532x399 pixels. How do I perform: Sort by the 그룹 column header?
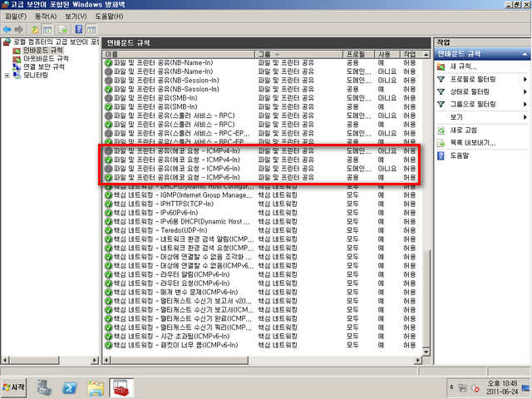tap(299, 54)
